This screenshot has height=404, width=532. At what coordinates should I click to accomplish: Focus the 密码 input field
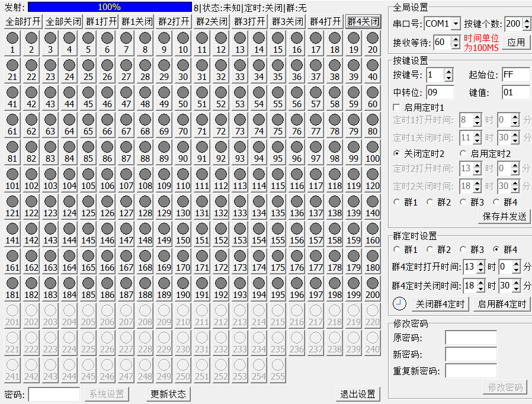pyautogui.click(x=54, y=395)
